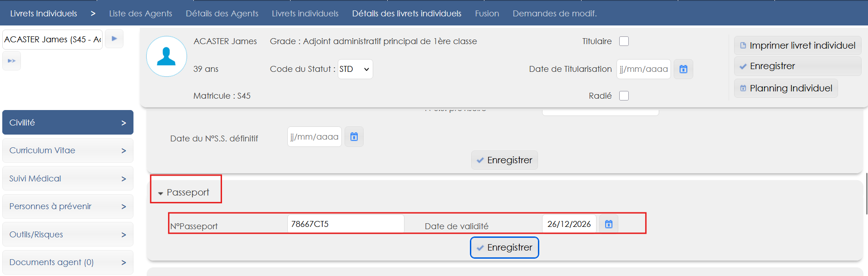Click the agent profile avatar icon
Viewport: 868px width, 276px height.
pyautogui.click(x=166, y=56)
